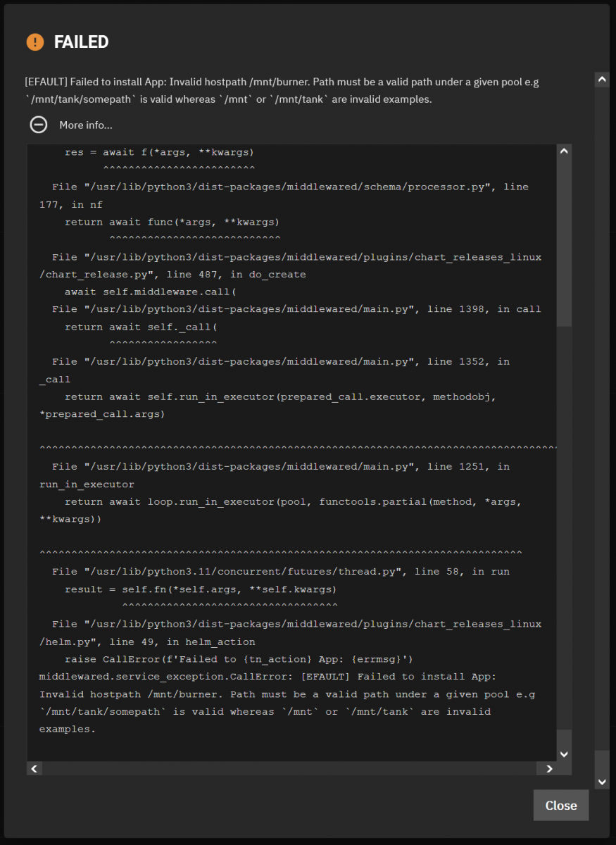
Task: Click the line 'result = self.fn(*self.args, **self.kwargs)'
Action: point(201,589)
